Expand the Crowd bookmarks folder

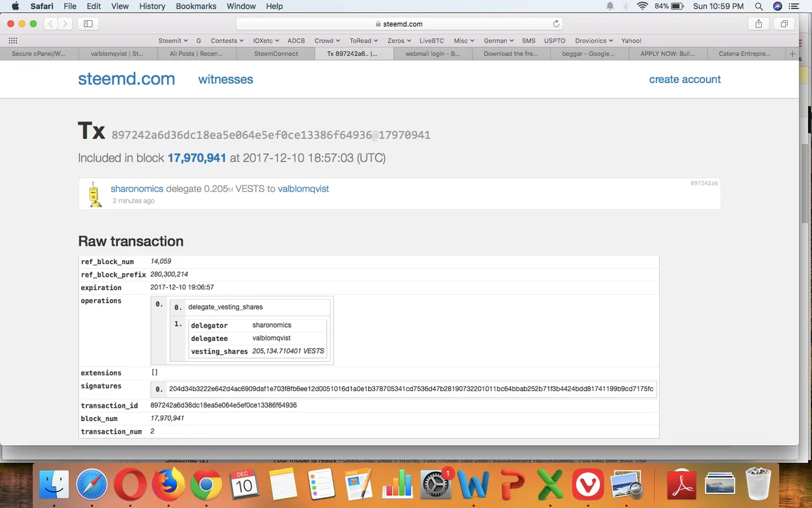pyautogui.click(x=327, y=41)
